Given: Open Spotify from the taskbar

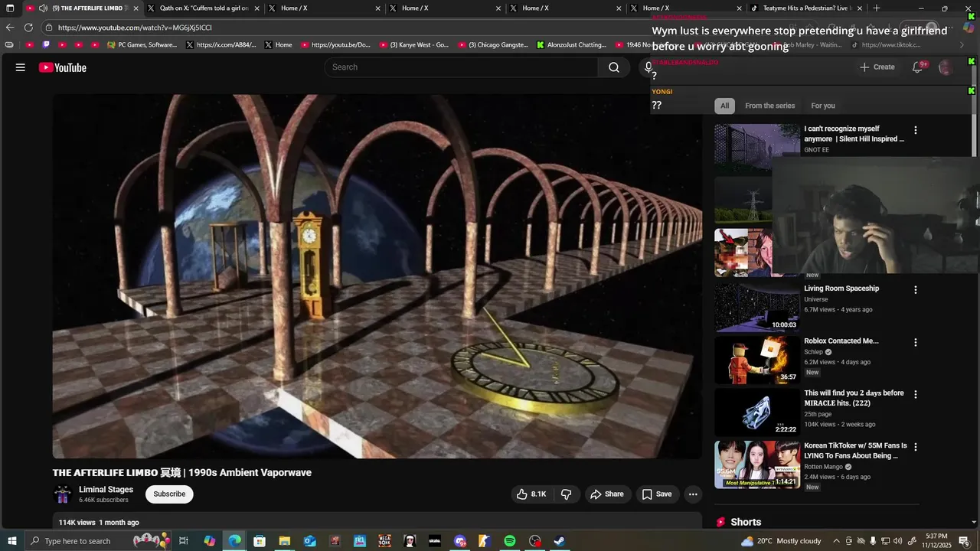Looking at the screenshot, I should (510, 541).
